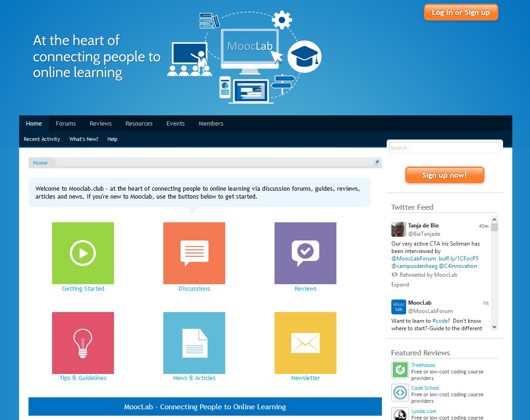Click the gear icon in header illustration
Viewport: 530px width, 420px height.
(282, 20)
